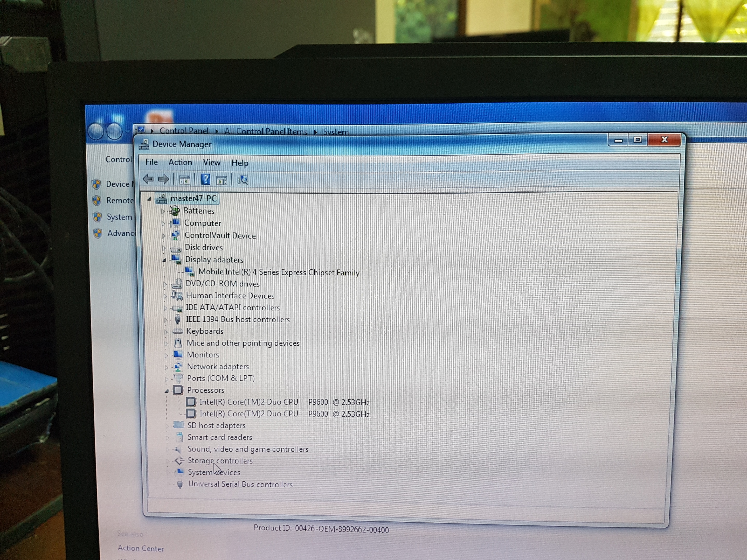The height and width of the screenshot is (560, 747).
Task: Expand the Network adapters node
Action: (x=166, y=367)
